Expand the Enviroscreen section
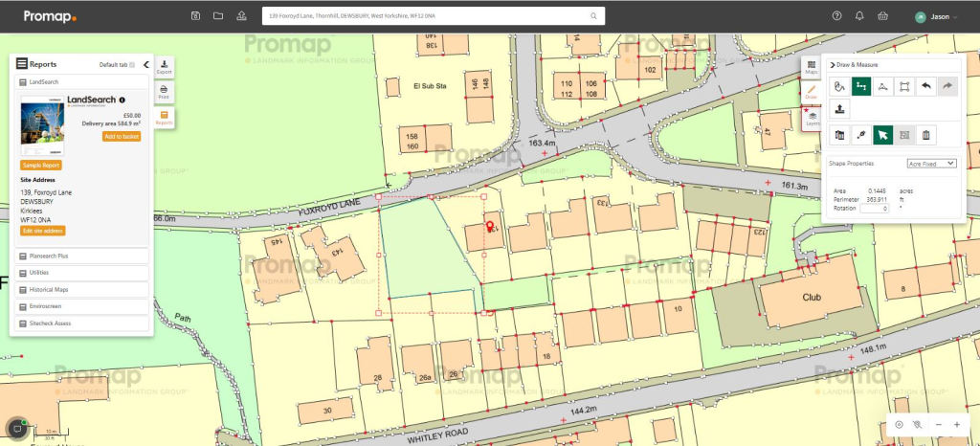 [81, 306]
